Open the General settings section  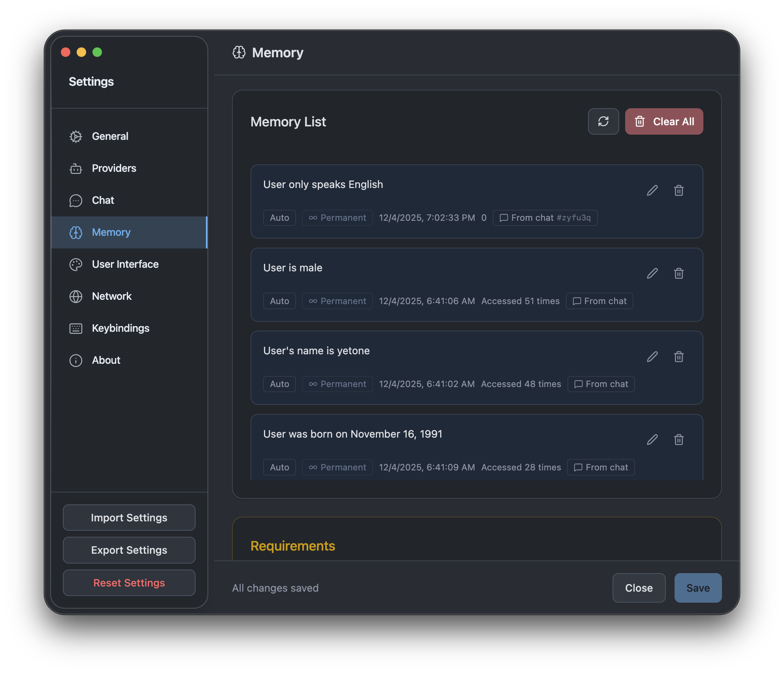tap(110, 136)
